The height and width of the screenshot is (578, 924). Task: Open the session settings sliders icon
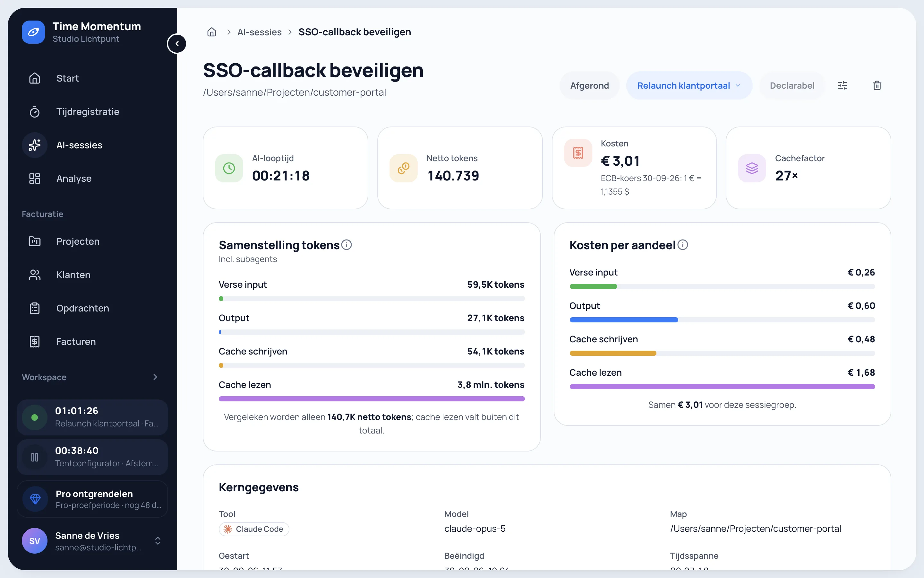click(842, 86)
